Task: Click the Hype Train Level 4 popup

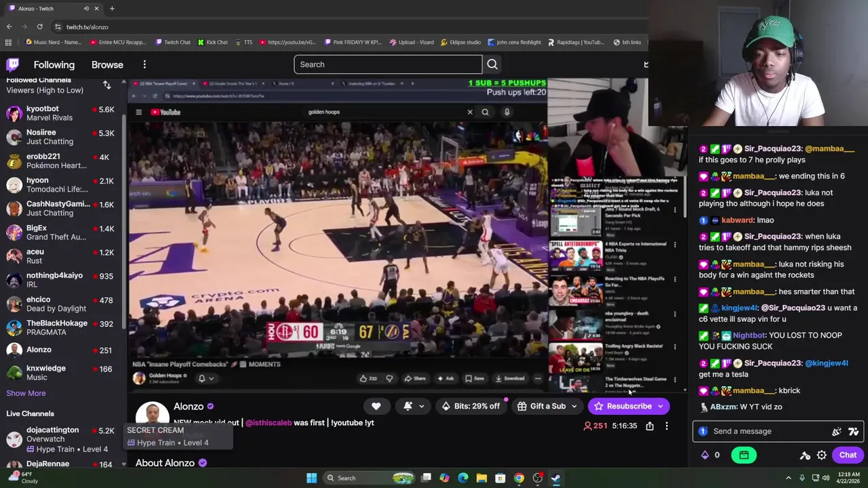Action: pos(179,436)
